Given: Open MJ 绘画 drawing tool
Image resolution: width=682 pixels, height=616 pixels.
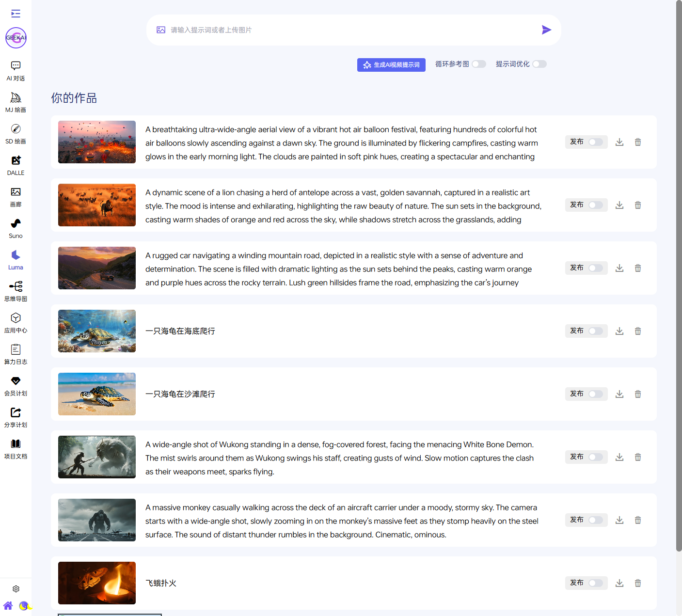Looking at the screenshot, I should (x=16, y=102).
